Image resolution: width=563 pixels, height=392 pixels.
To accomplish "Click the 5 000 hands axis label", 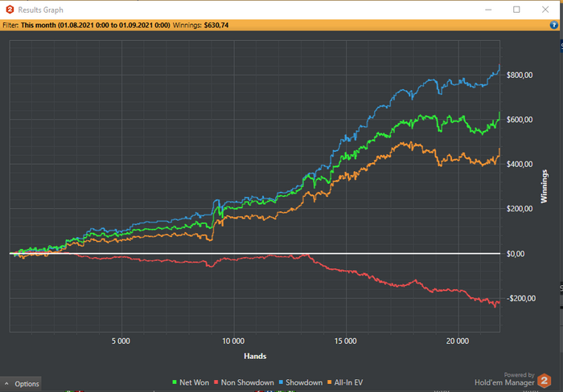I will coord(121,341).
